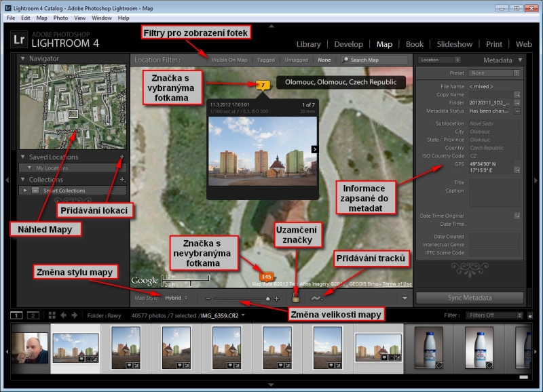Open the Edit menu
This screenshot has height=392, width=543.
[x=26, y=18]
